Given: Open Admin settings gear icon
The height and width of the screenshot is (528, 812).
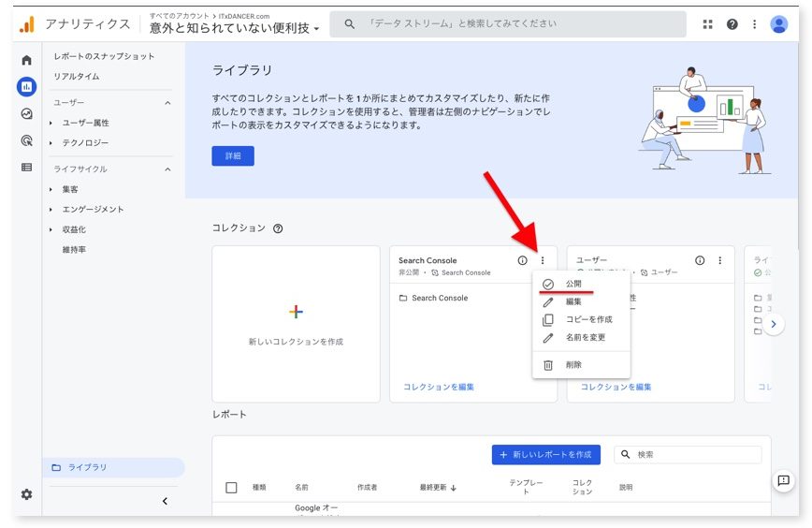Looking at the screenshot, I should (26, 494).
